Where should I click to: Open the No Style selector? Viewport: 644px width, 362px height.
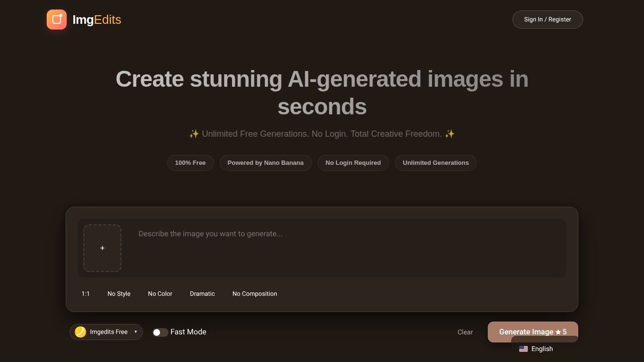tap(119, 294)
